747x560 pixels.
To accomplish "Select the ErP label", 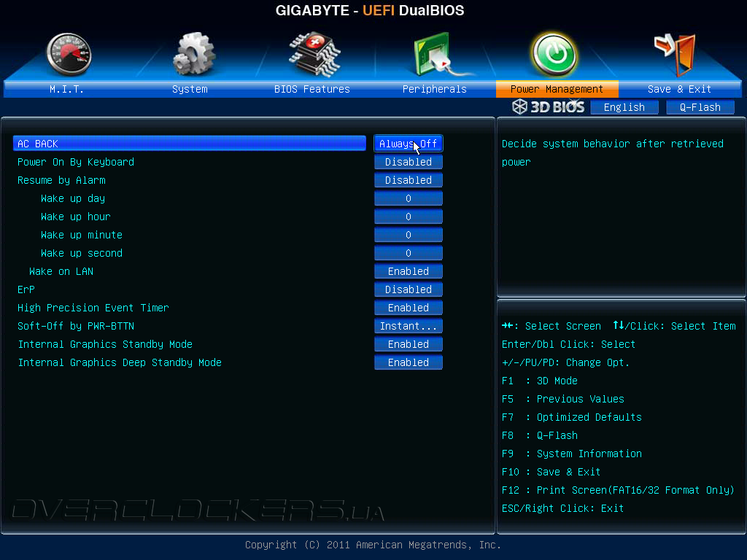I will (26, 289).
